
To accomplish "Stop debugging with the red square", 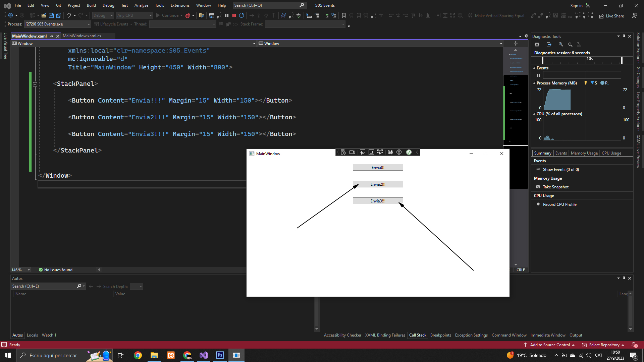I will tap(234, 15).
